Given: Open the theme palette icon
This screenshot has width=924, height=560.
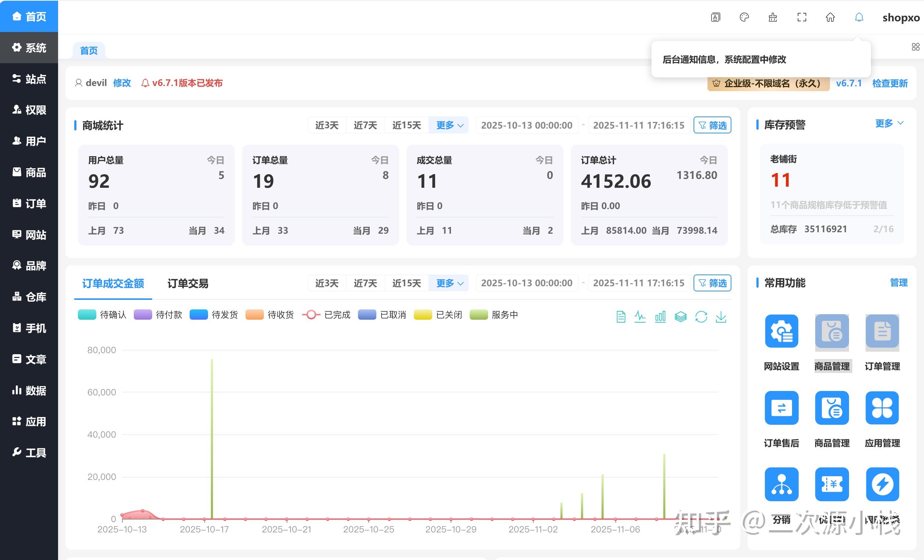Looking at the screenshot, I should [744, 17].
